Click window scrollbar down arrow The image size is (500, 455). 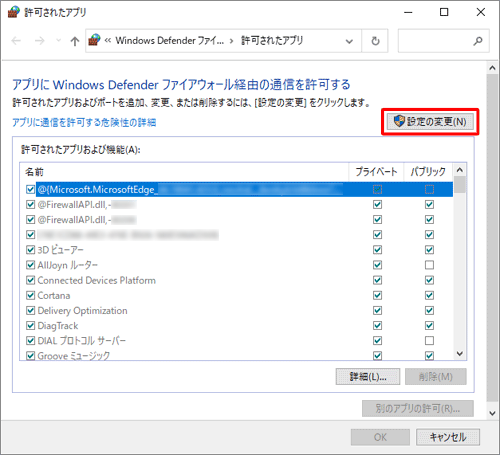[492, 413]
